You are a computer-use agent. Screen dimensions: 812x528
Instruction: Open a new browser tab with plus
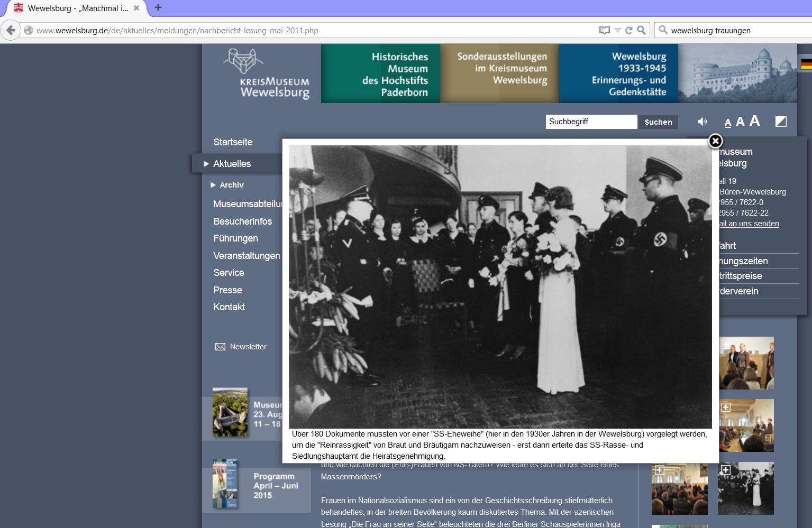pyautogui.click(x=158, y=8)
